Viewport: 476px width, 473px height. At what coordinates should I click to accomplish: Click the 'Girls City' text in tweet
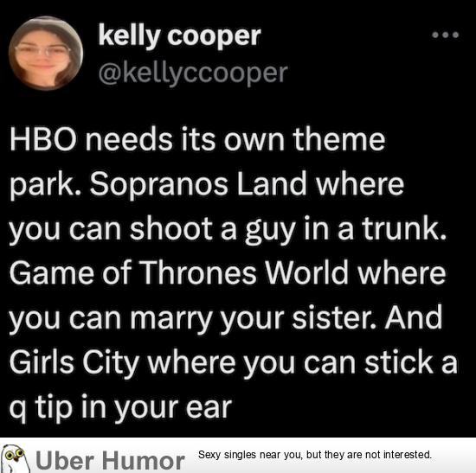74,363
